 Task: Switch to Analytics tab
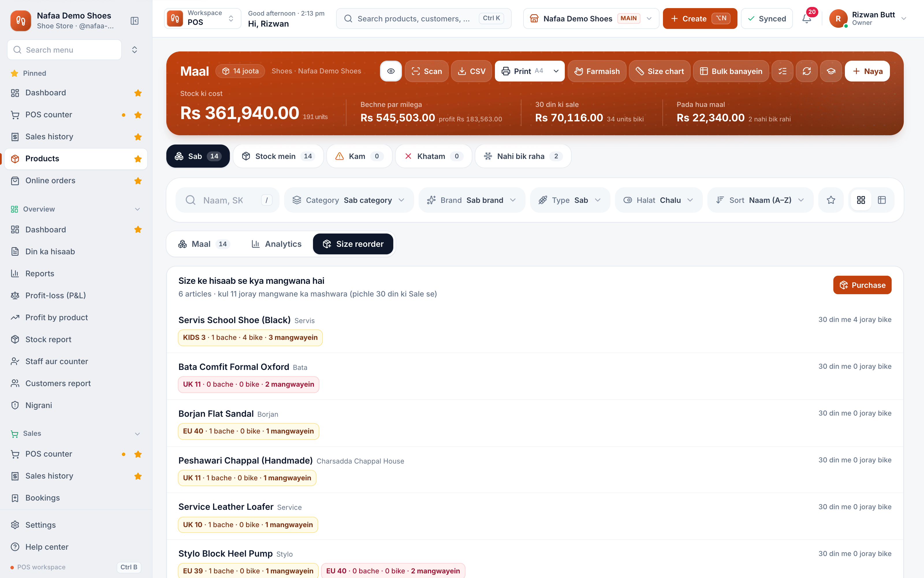pyautogui.click(x=276, y=244)
